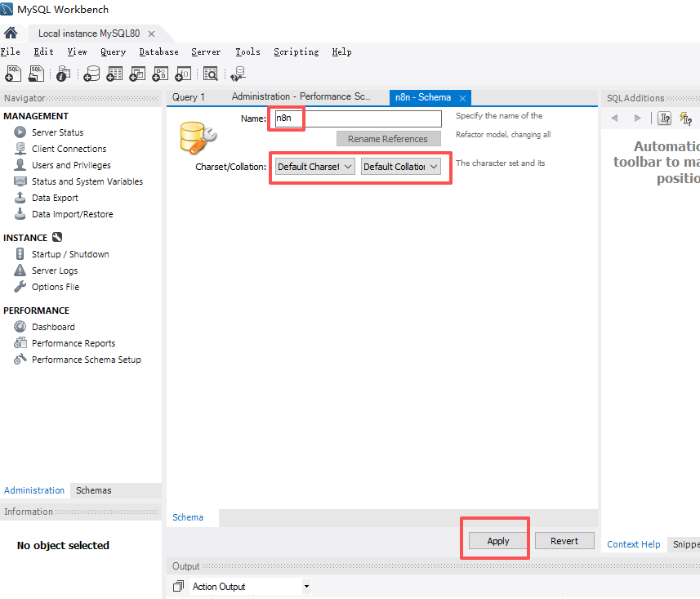Select Administration navigator tab
The image size is (700, 599).
click(x=34, y=490)
